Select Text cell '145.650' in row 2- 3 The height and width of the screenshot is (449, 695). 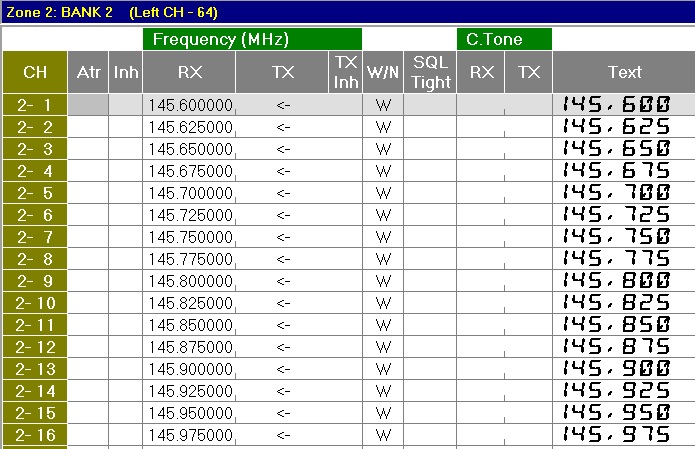pos(624,149)
